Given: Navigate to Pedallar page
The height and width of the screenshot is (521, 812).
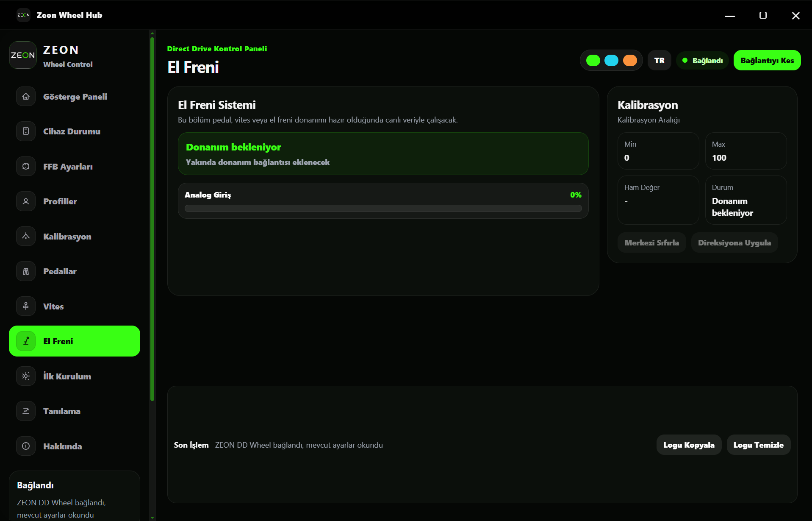Looking at the screenshot, I should coord(75,271).
